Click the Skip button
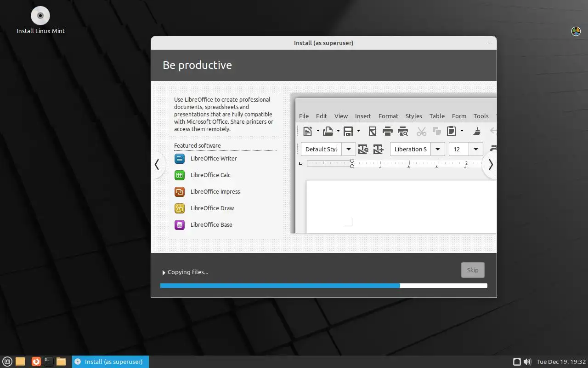 point(473,270)
